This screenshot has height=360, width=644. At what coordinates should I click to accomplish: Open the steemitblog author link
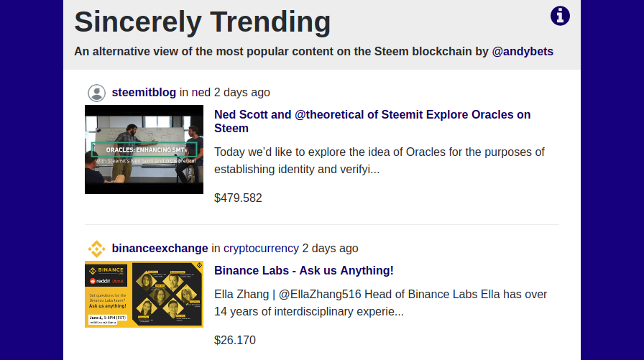point(144,92)
